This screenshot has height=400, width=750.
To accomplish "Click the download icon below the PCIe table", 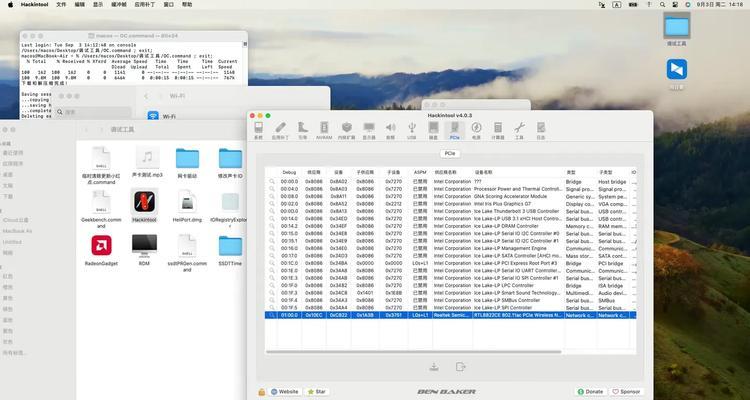I will (434, 367).
